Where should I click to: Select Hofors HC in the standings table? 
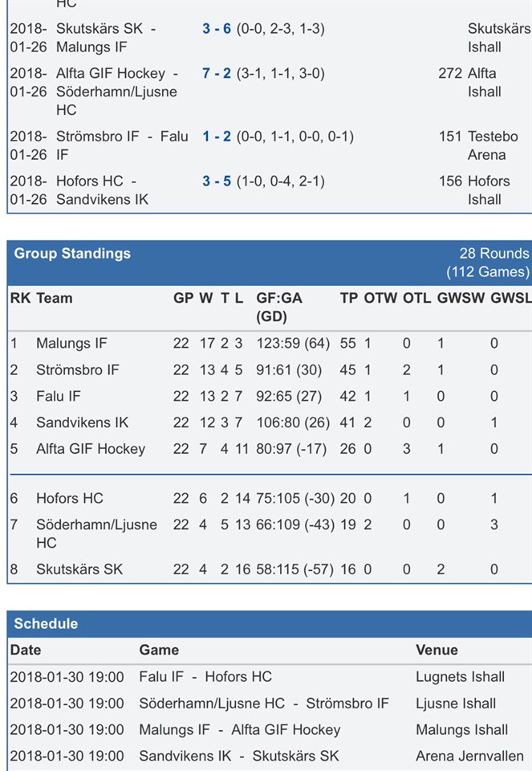(70, 499)
